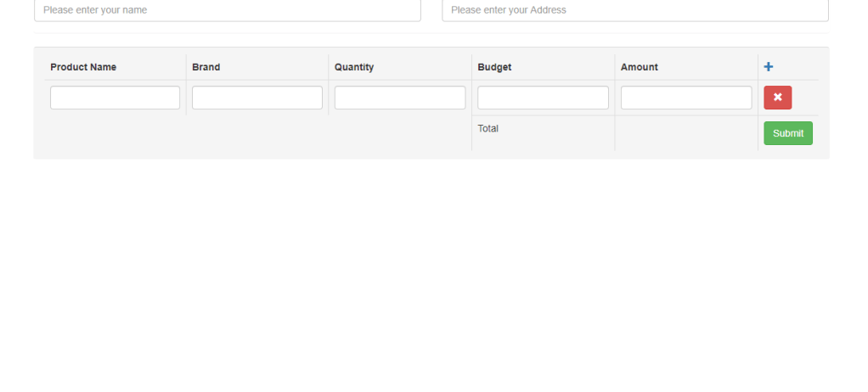Focus the 'Please enter your name' field
868x392 pixels.
tap(228, 10)
